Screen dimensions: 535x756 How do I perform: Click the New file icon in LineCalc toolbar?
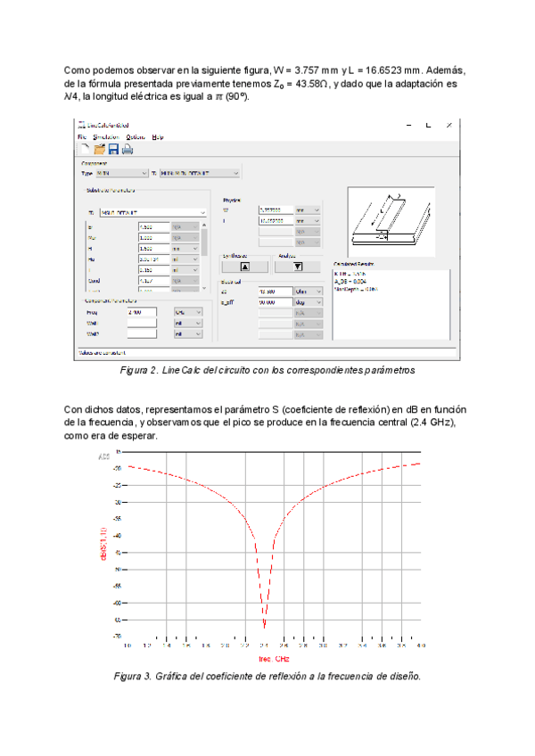pos(85,150)
